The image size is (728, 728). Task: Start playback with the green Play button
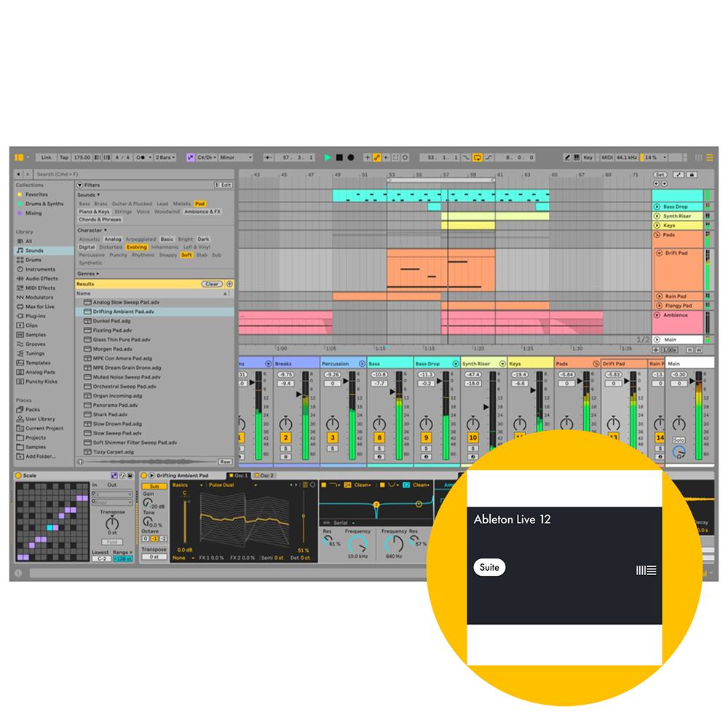click(328, 157)
